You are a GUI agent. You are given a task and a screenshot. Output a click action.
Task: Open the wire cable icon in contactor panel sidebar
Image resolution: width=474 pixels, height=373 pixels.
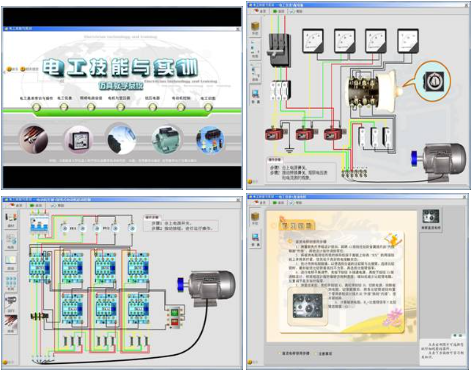(x=11, y=325)
